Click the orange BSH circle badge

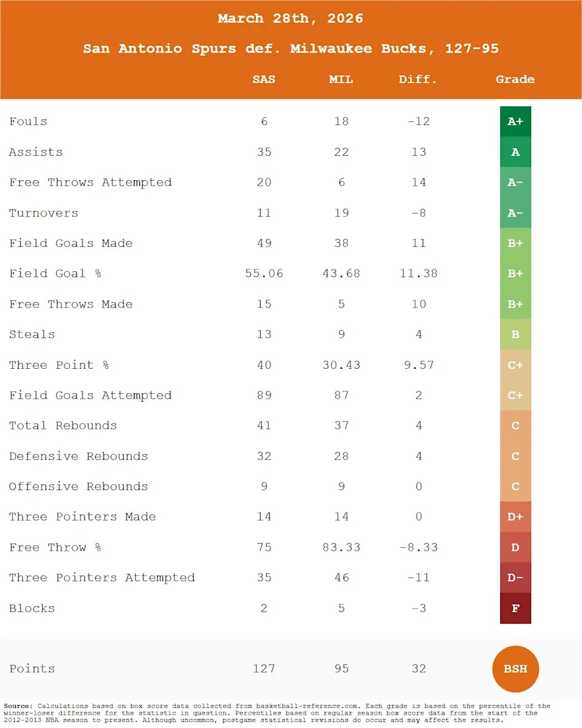pyautogui.click(x=515, y=669)
